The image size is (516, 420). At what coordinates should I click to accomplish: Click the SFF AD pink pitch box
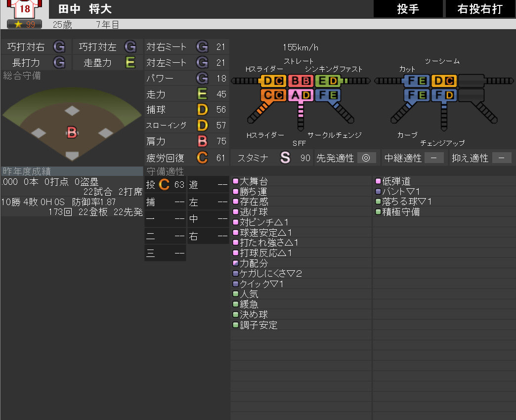click(300, 95)
